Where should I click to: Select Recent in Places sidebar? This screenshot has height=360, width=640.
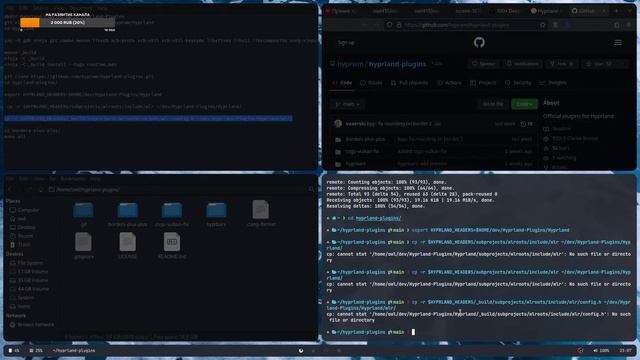[x=22, y=236]
